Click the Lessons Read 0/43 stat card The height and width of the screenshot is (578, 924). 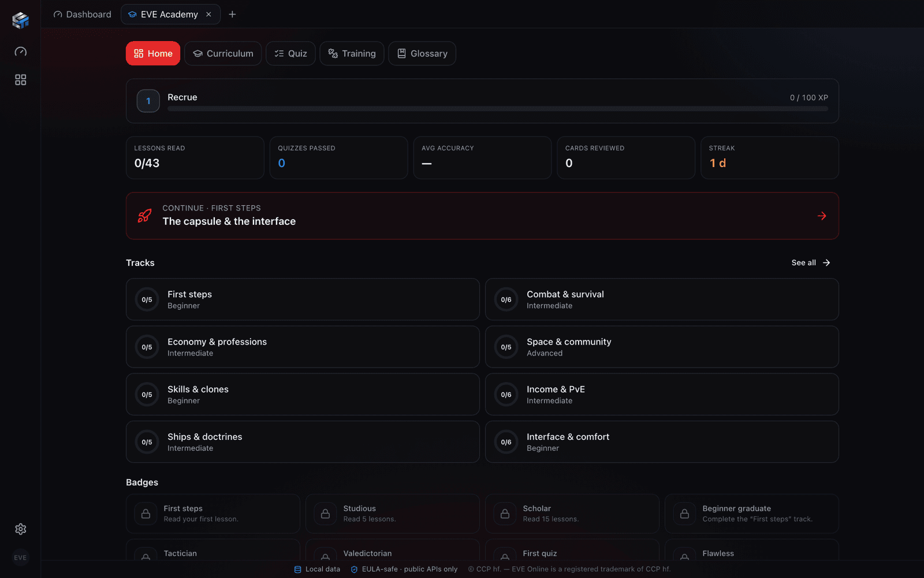[195, 158]
